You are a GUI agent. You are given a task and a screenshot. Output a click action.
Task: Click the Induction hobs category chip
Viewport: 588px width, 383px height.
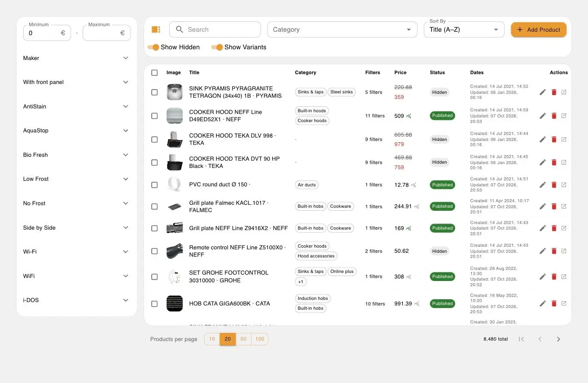313,299
